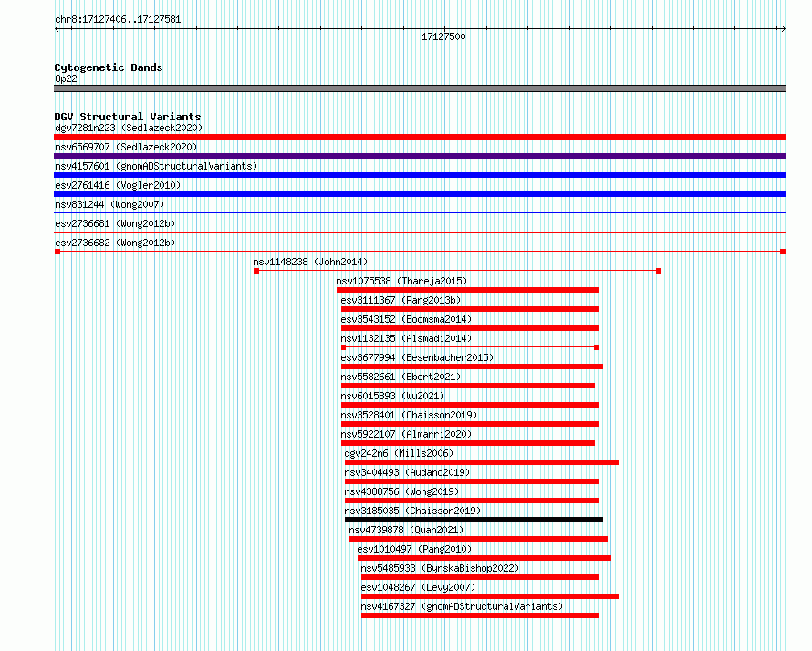The width and height of the screenshot is (812, 651).
Task: Open the esv2736681 (Wong2012b) label
Action: (115, 223)
